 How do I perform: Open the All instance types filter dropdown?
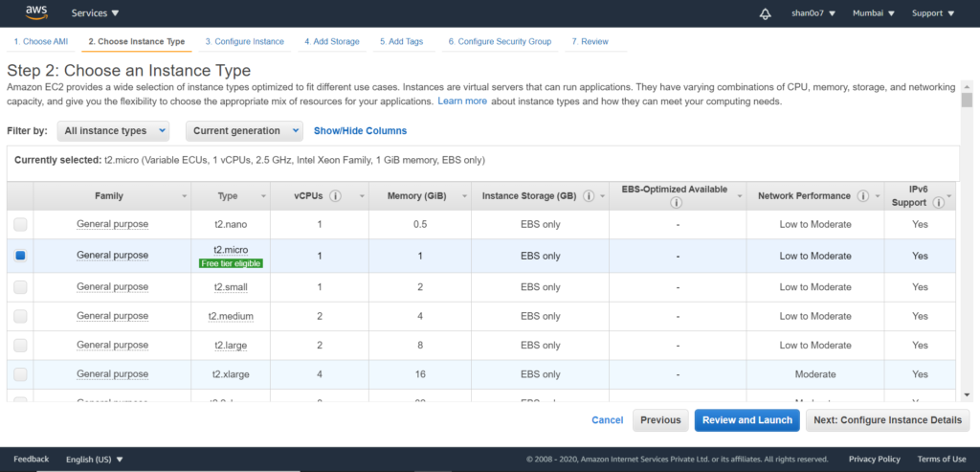[113, 130]
